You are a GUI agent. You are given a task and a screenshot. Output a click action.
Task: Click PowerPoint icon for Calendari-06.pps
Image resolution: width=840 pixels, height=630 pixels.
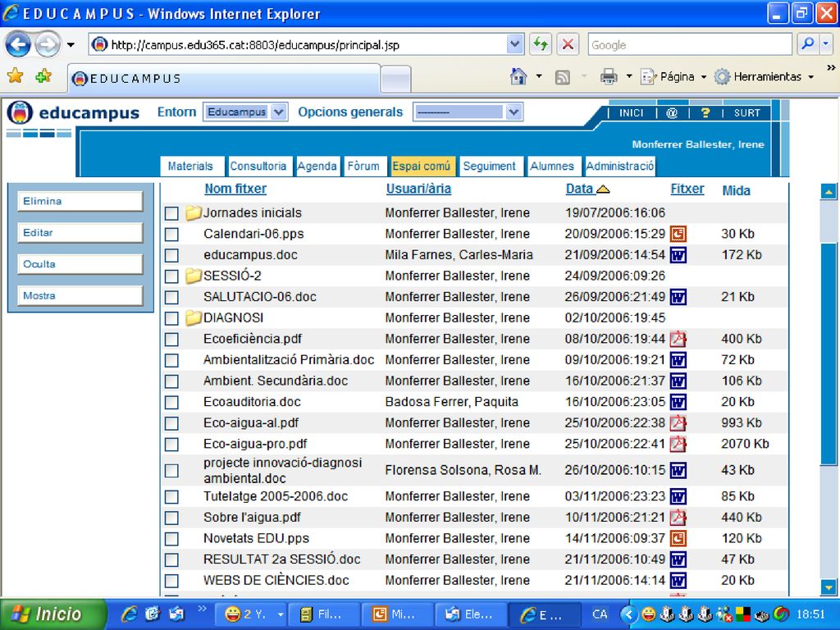678,234
